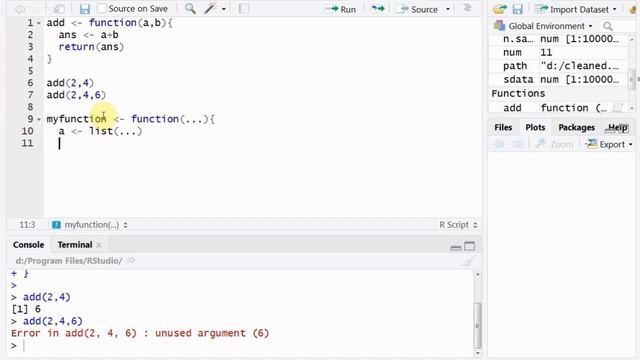Click line number 11 in gutter

(27, 143)
